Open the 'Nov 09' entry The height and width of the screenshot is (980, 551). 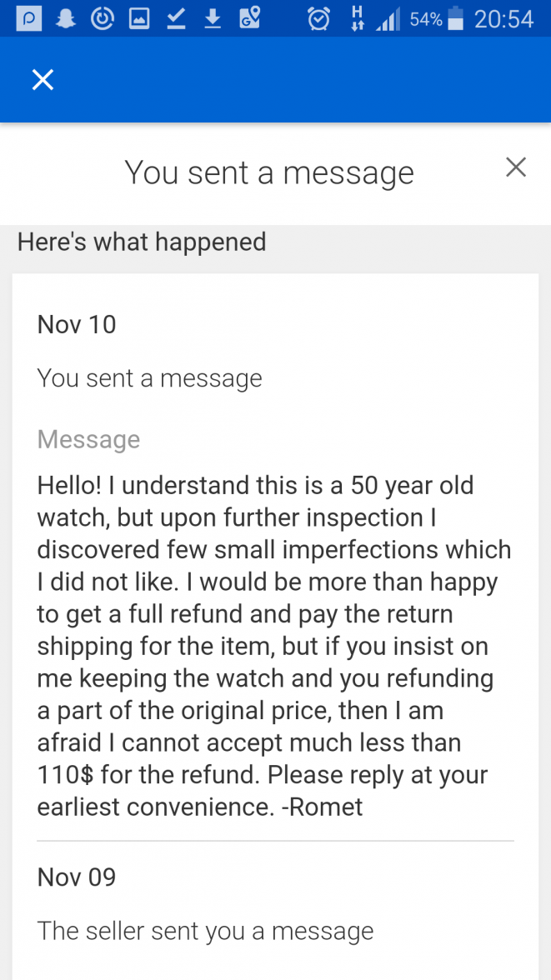point(77,877)
